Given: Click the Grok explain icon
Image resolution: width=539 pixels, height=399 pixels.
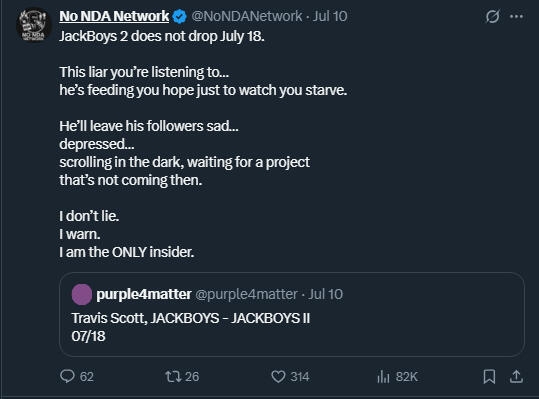Looking at the screenshot, I should click(x=492, y=16).
